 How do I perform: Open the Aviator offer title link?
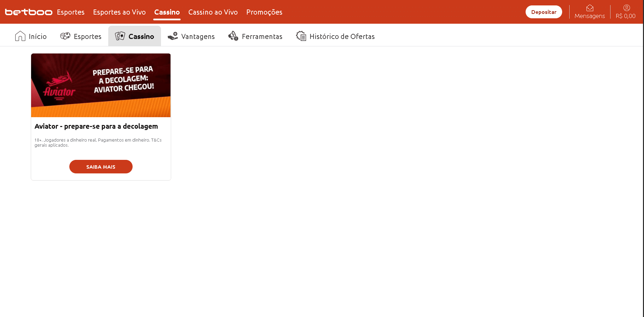[96, 126]
